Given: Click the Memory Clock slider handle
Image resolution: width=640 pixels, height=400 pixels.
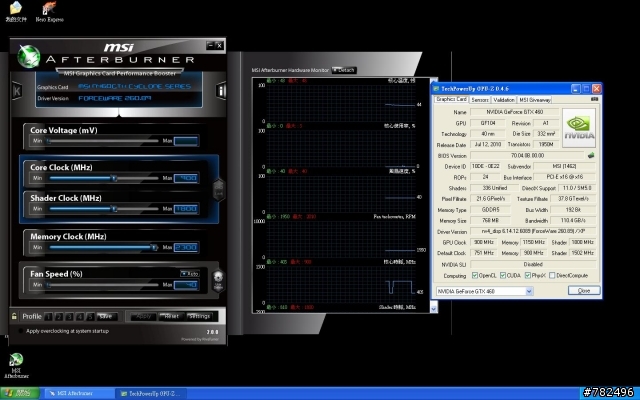Looking at the screenshot, I should pyautogui.click(x=154, y=247).
